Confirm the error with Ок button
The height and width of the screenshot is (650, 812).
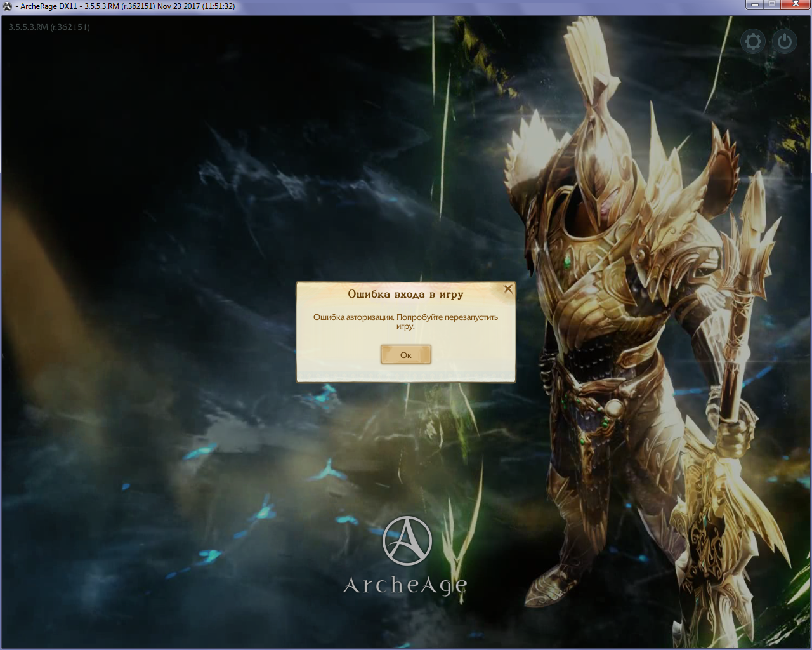click(406, 355)
